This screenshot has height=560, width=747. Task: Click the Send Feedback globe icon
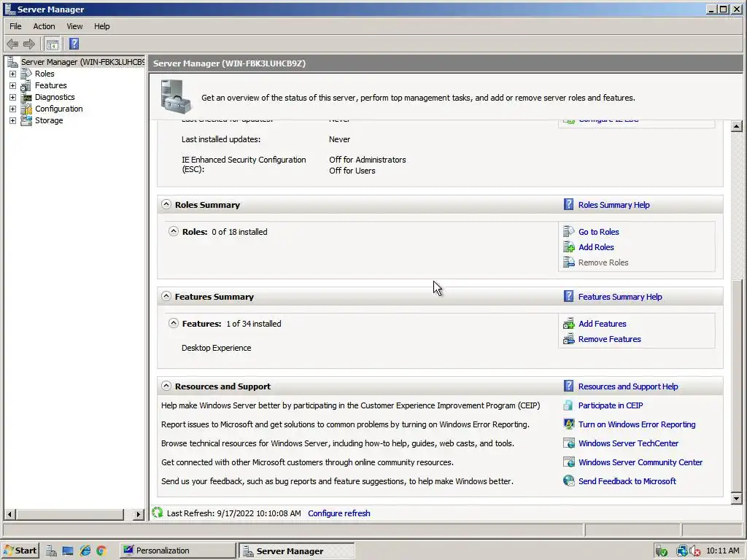(569, 481)
